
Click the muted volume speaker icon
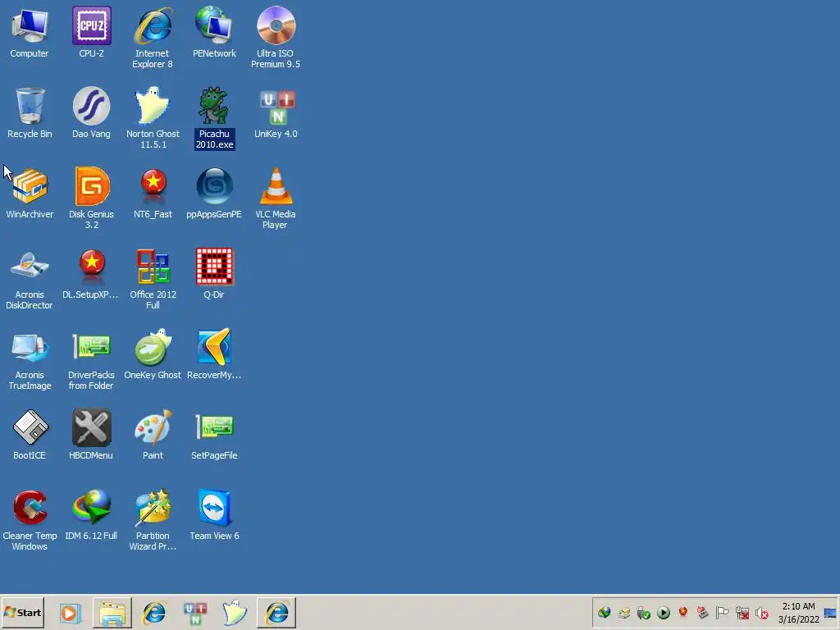762,613
